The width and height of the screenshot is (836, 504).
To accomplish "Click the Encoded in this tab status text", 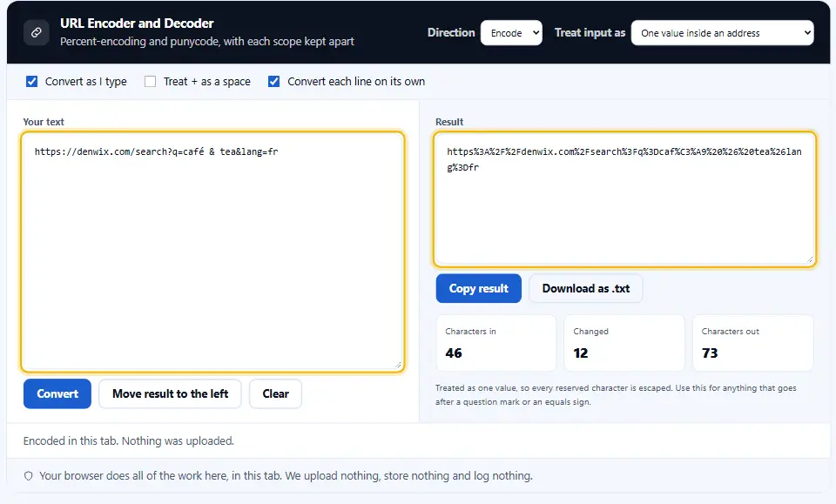I will (129, 441).
